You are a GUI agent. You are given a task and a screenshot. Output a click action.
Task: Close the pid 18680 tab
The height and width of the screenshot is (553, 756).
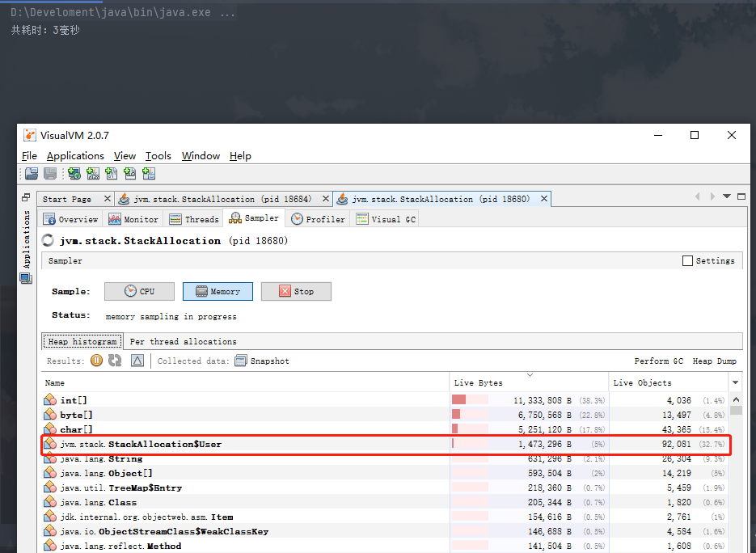[x=544, y=199]
